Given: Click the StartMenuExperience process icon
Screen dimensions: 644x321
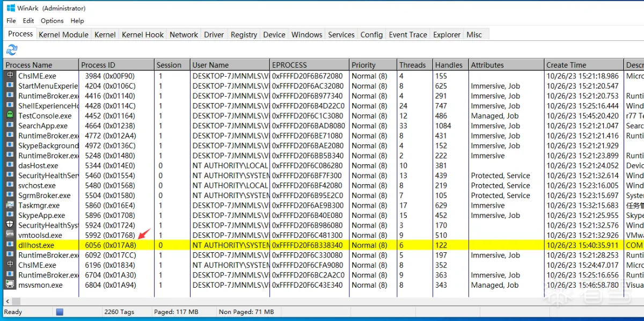Looking at the screenshot, I should pyautogui.click(x=10, y=86).
